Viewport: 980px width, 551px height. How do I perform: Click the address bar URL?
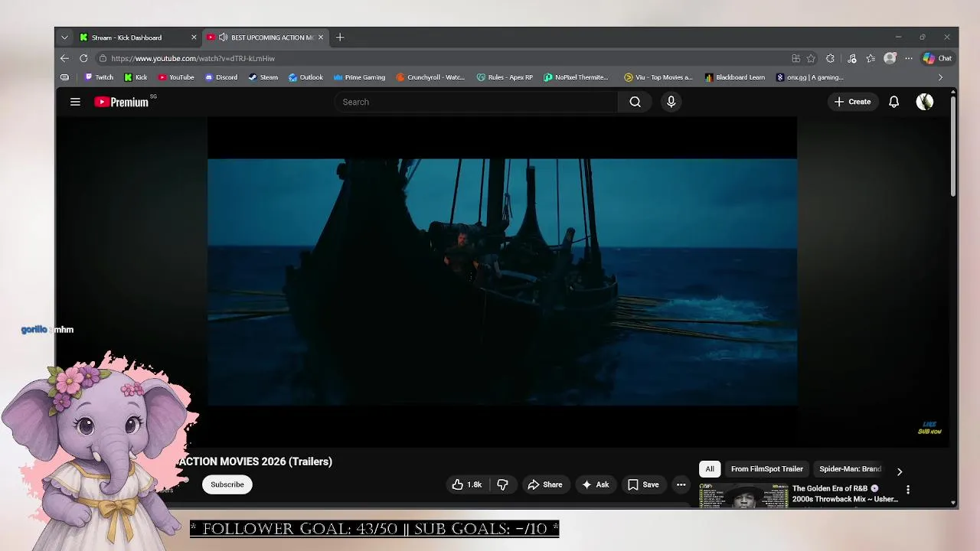pos(193,58)
